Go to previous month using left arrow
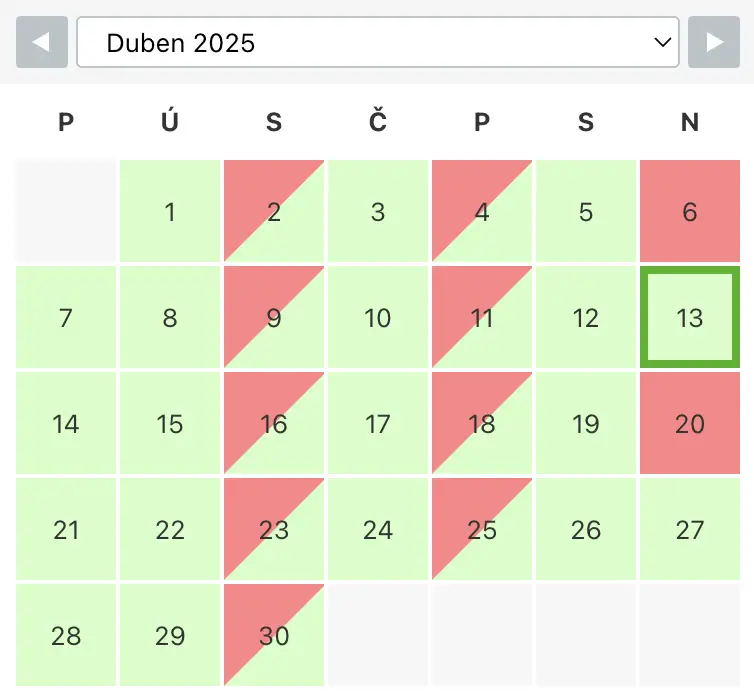This screenshot has width=754, height=700. coord(42,42)
